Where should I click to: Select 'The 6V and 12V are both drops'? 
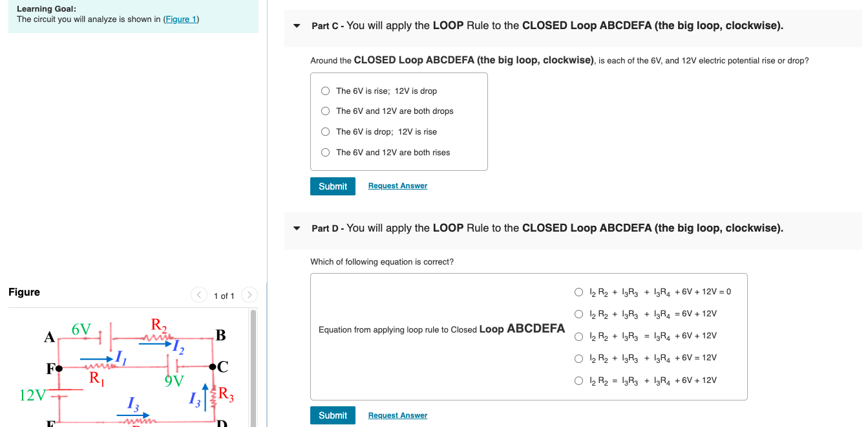point(325,111)
